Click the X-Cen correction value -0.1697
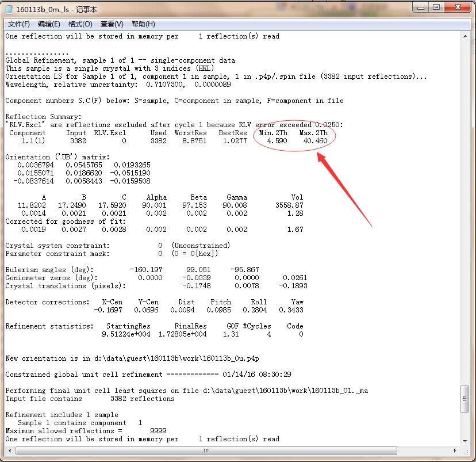The width and height of the screenshot is (476, 462). [108, 310]
